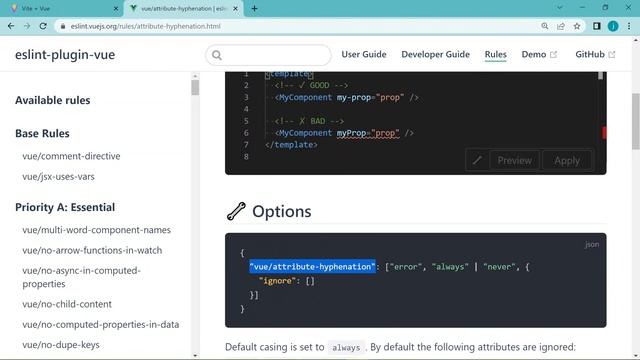Click the Preview button in code editor
Image resolution: width=640 pixels, height=360 pixels.
coord(514,160)
